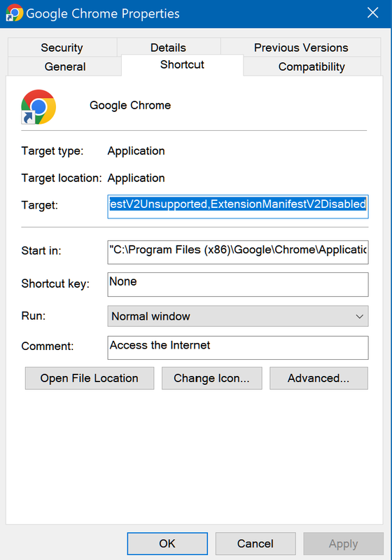Focus the Start in path field
The height and width of the screenshot is (560, 392).
coord(238,252)
